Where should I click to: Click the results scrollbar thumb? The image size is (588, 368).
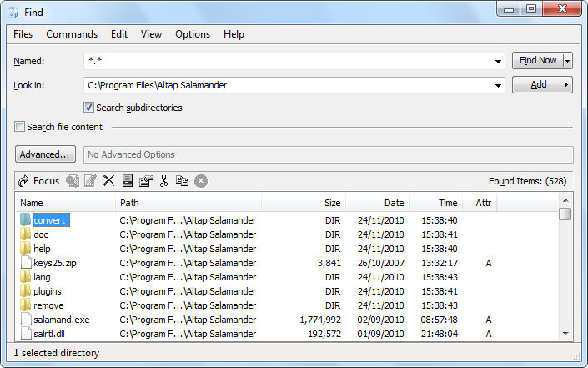click(565, 214)
